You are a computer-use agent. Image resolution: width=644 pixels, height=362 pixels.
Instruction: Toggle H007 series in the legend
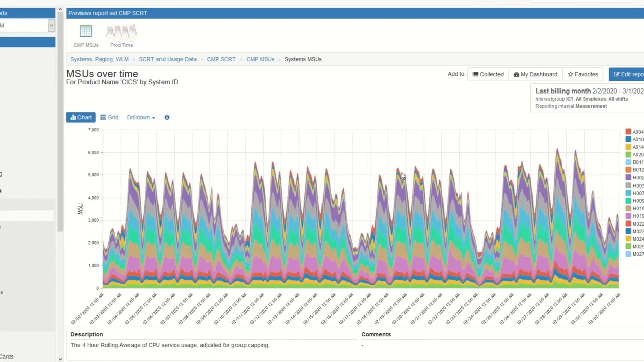tap(634, 193)
